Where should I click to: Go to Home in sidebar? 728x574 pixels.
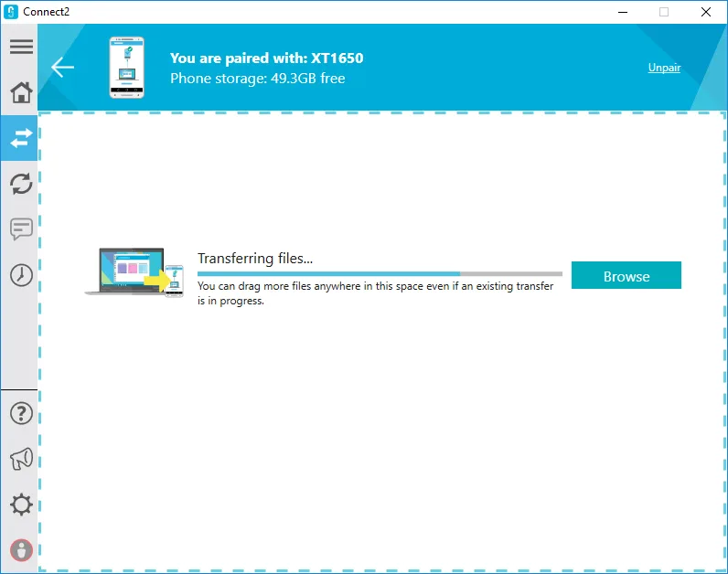click(x=21, y=92)
